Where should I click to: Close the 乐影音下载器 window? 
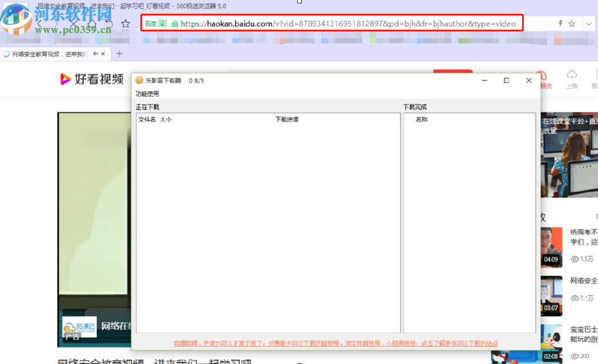pyautogui.click(x=529, y=80)
